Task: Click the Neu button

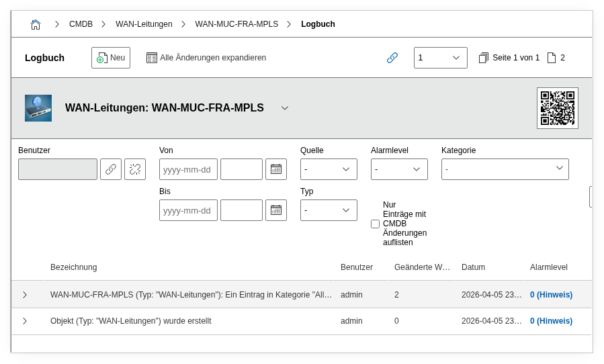Action: pyautogui.click(x=111, y=58)
